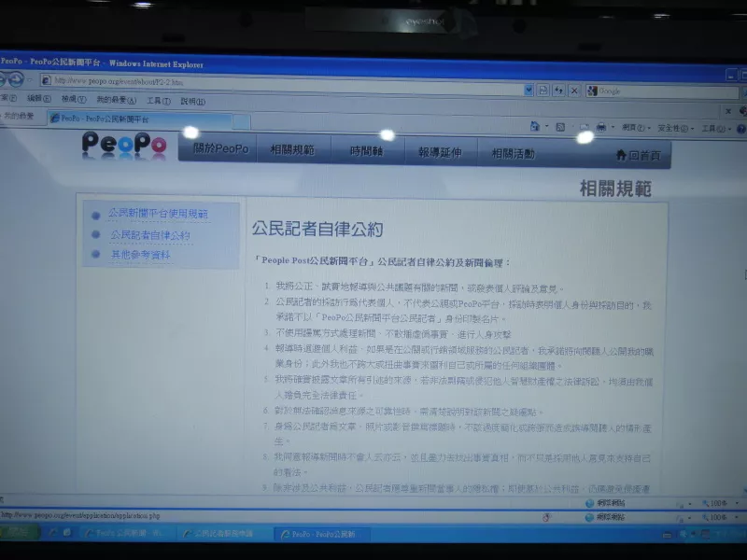Image resolution: width=747 pixels, height=560 pixels.
Task: Toggle the Compatibility View icon
Action: 543,90
